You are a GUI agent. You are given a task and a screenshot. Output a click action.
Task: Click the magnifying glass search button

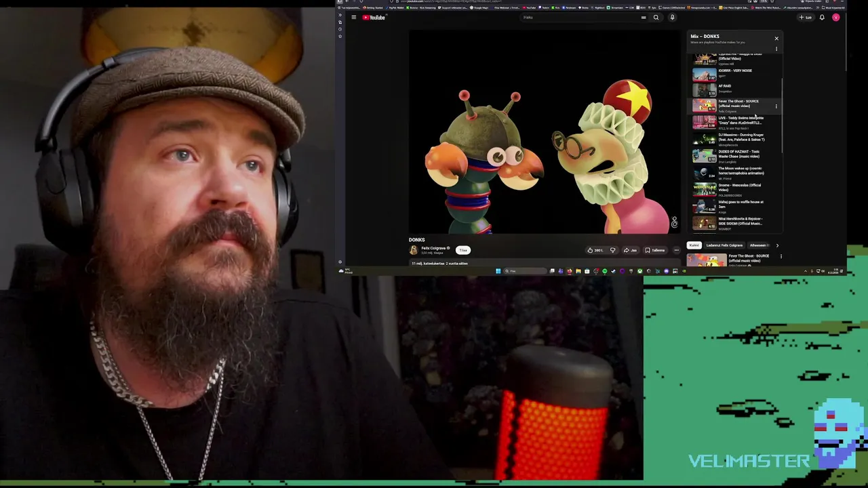coord(656,18)
